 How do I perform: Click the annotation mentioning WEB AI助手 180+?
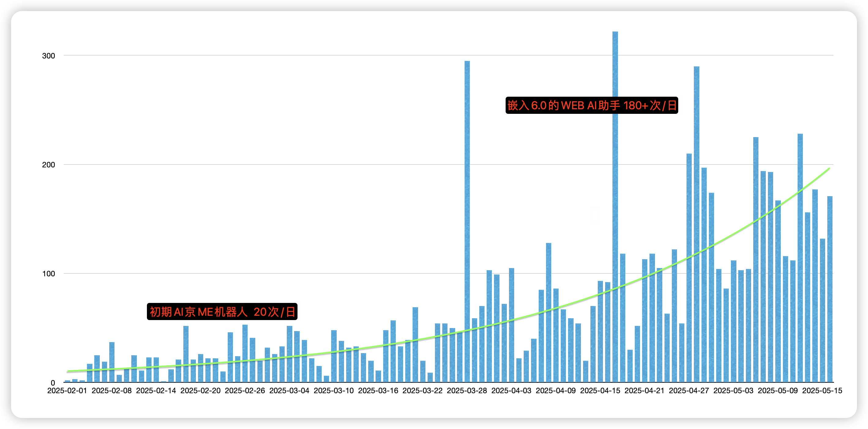(x=592, y=106)
